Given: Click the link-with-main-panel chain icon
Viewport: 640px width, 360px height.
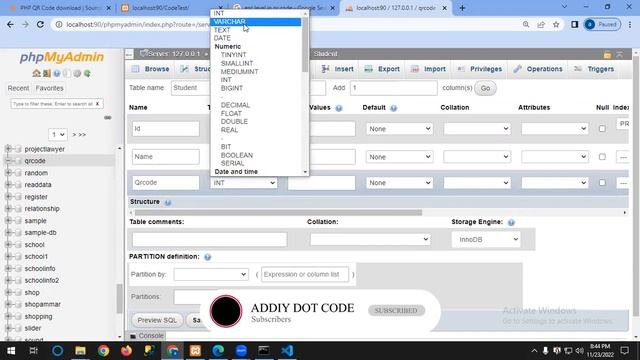Looking at the screenshot, I should [x=107, y=118].
